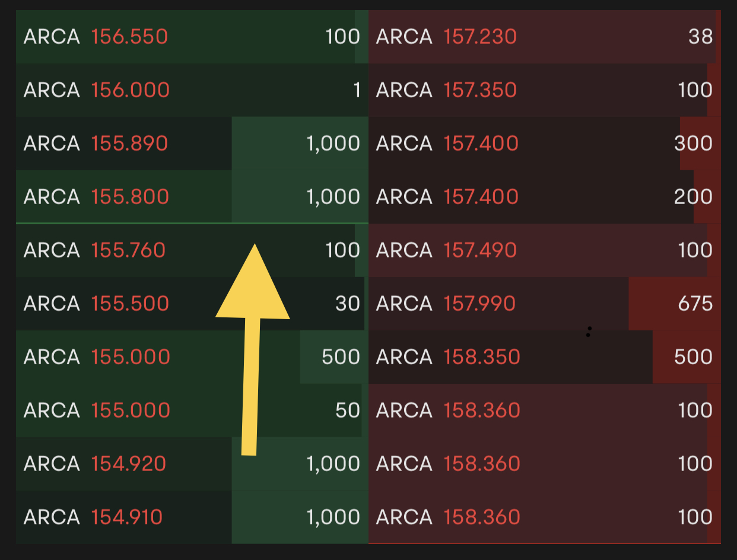Select the 157.990 ask for 675 shares
The width and height of the screenshot is (737, 560).
(545, 304)
